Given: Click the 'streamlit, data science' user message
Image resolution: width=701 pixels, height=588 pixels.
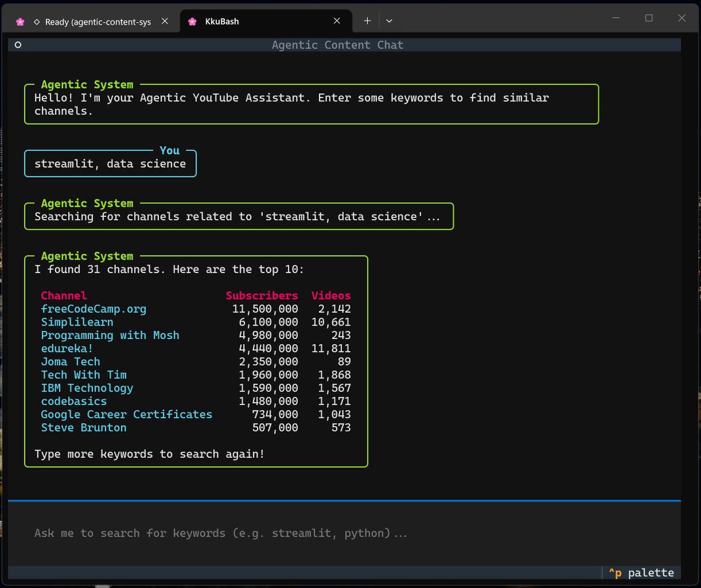Looking at the screenshot, I should coord(110,164).
